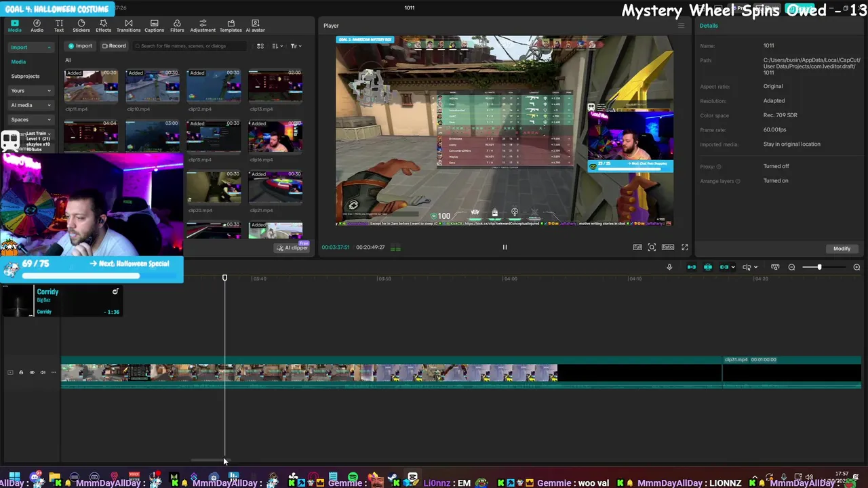Screen dimensions: 868x488
Task: Open the Text tab
Action: (59, 26)
